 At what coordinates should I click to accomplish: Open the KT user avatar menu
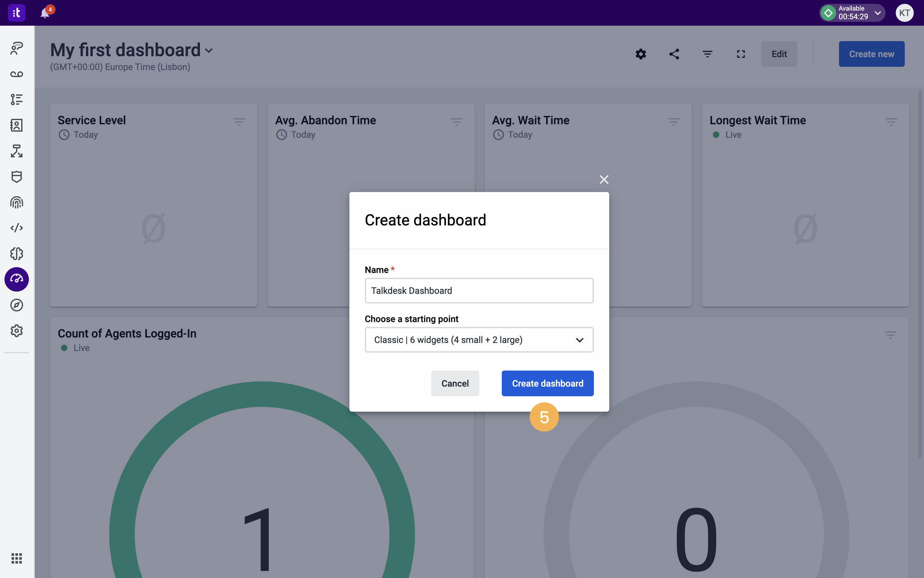904,13
